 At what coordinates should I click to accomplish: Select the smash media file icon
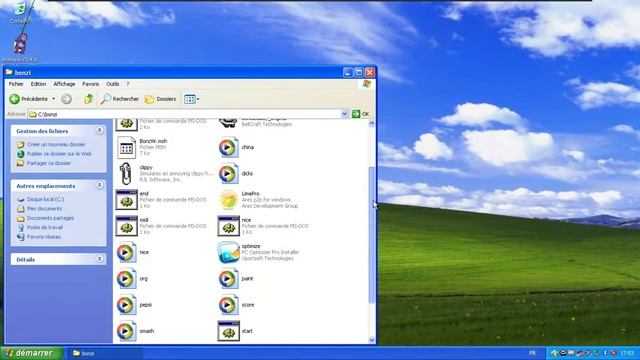pos(126,331)
